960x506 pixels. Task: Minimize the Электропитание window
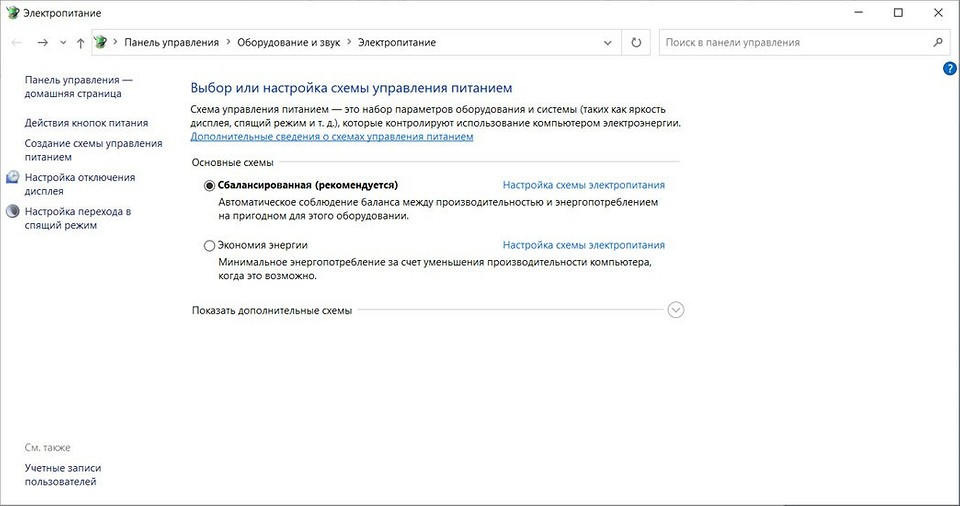[858, 12]
